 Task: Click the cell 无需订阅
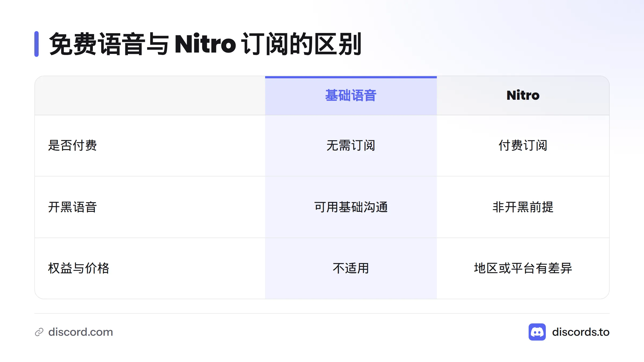tap(351, 146)
